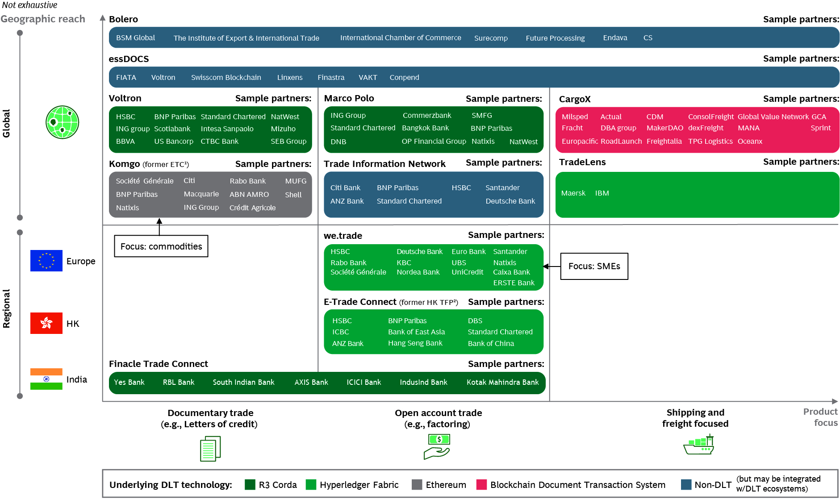This screenshot has height=504, width=840.
Task: Click the we.trade panel heading
Action: [343, 235]
